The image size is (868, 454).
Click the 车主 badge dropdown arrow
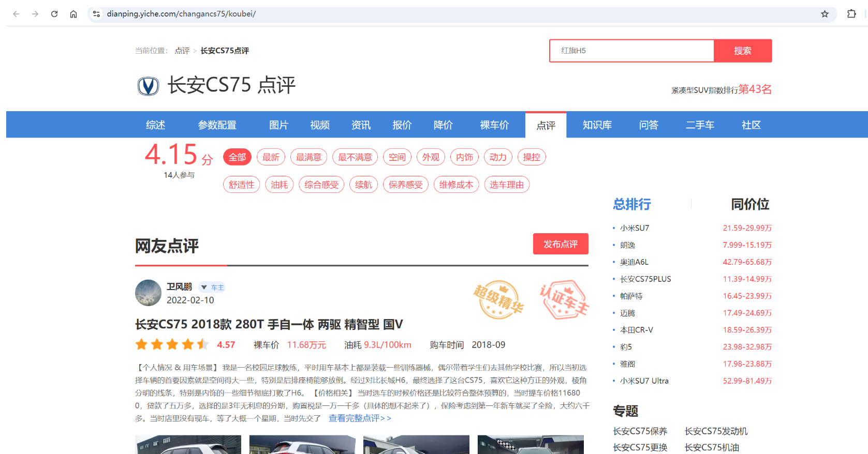[x=204, y=287]
